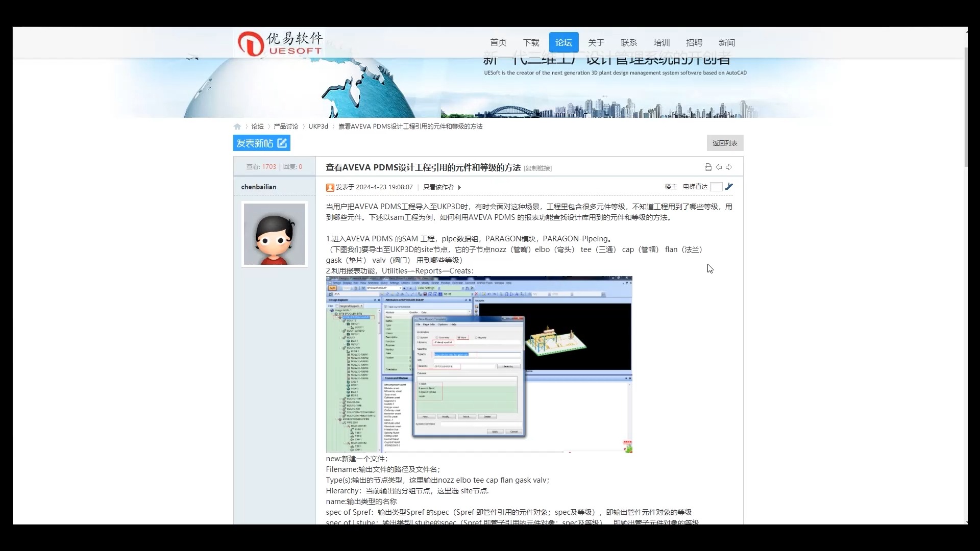Click the next-thread arrow icon
980x551 pixels.
pyautogui.click(x=729, y=167)
